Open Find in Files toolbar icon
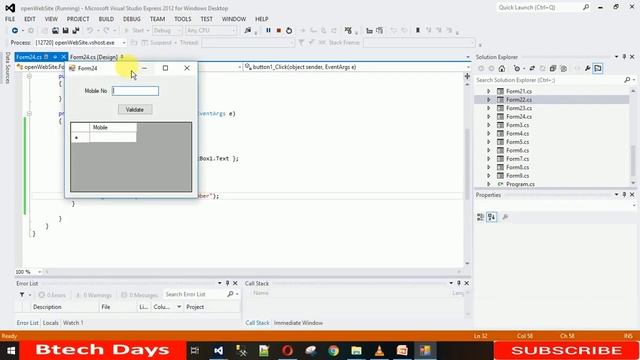The height and width of the screenshot is (360, 640). click(x=248, y=30)
